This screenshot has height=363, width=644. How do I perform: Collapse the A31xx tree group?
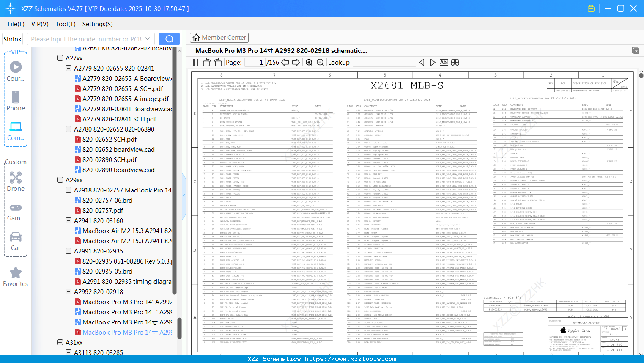(x=60, y=342)
